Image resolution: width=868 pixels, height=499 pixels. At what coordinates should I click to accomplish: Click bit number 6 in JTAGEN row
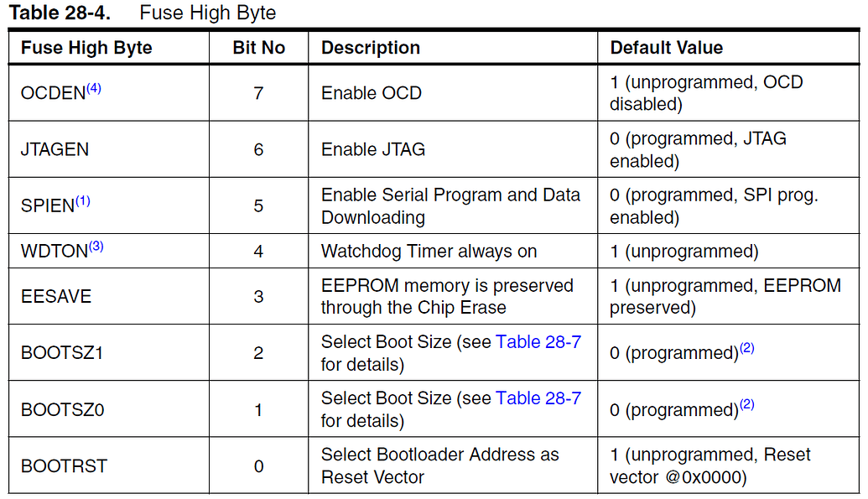[x=258, y=149]
